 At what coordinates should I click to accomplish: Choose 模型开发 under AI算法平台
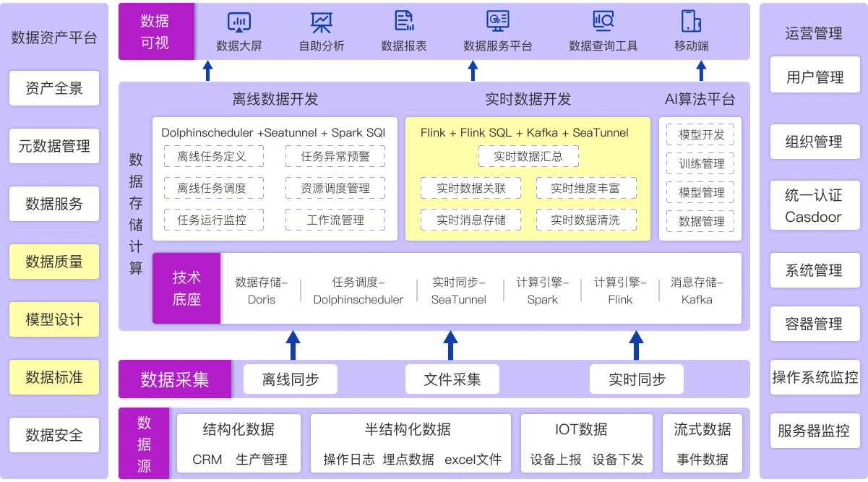(701, 134)
